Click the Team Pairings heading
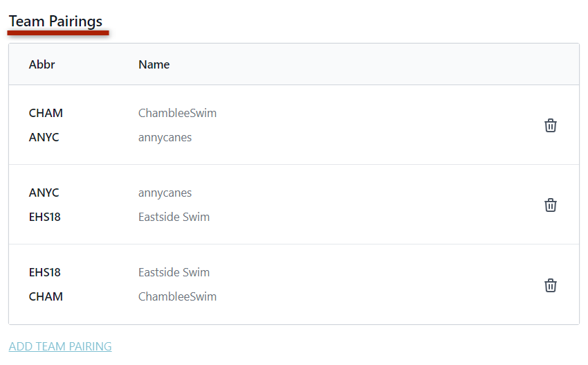588x365 pixels. pyautogui.click(x=55, y=21)
